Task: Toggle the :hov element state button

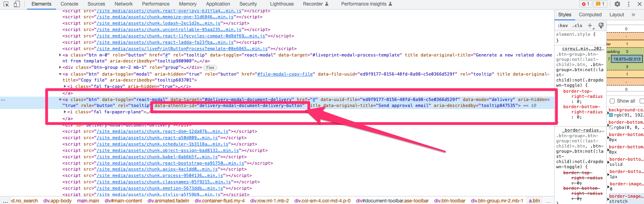Action: (563, 25)
